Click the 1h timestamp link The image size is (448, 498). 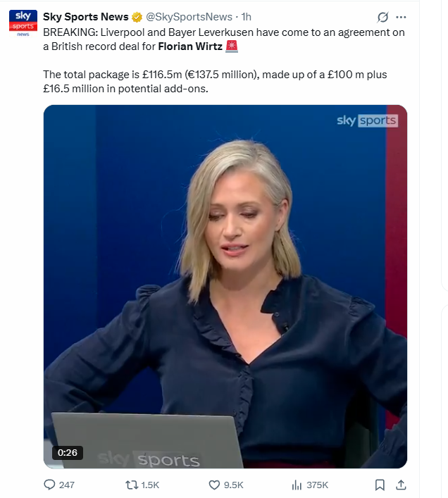[x=247, y=17]
